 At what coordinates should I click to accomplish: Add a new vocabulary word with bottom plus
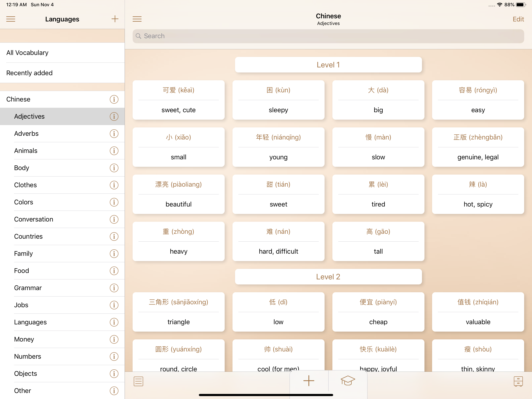point(309,381)
